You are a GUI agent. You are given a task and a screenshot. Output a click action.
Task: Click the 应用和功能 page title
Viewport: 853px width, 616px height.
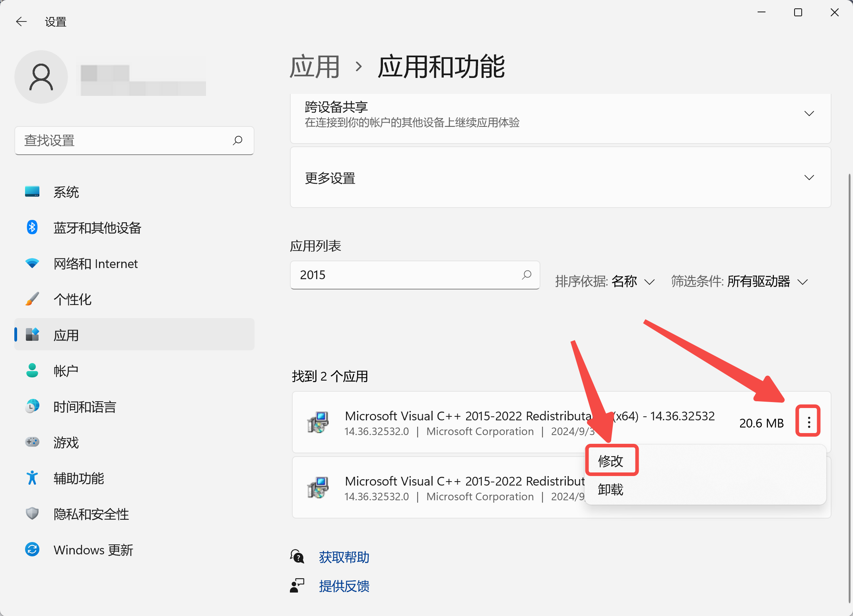pyautogui.click(x=441, y=66)
